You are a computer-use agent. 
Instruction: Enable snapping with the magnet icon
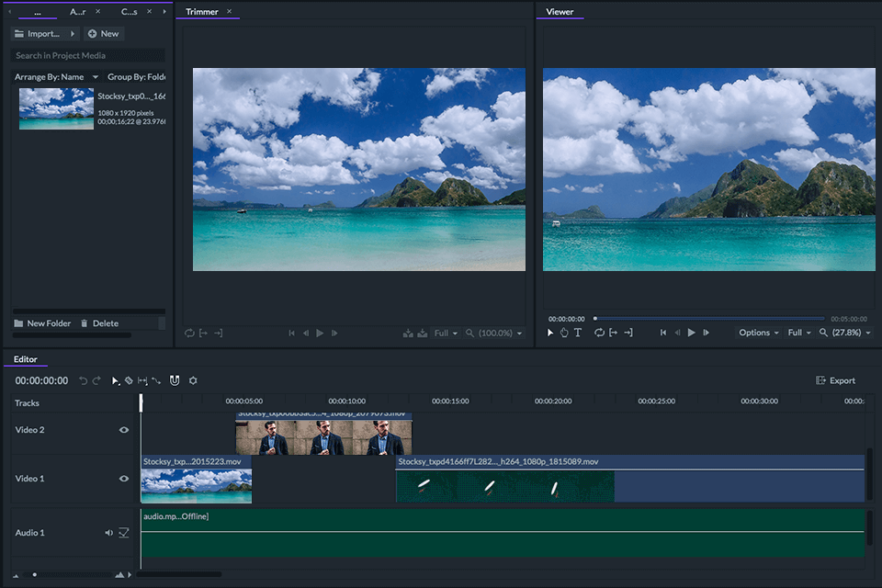(x=175, y=380)
